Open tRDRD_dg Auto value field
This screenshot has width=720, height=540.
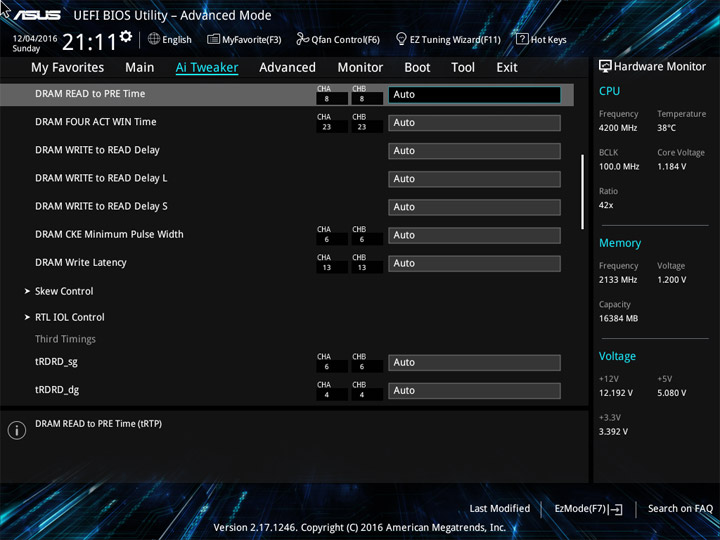click(474, 391)
